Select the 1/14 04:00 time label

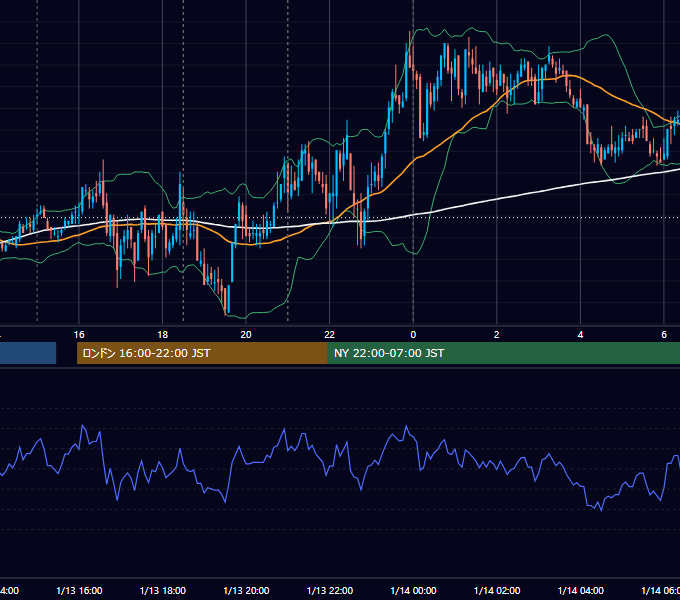[581, 590]
